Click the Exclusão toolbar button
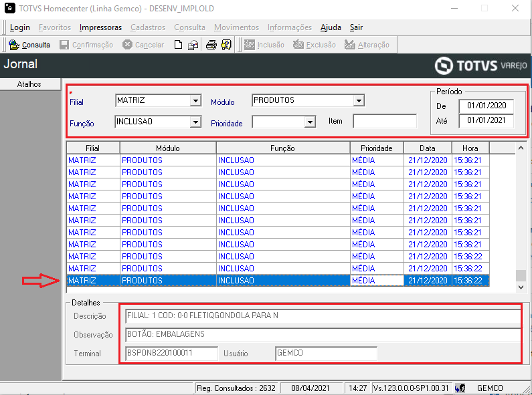This screenshot has width=532, height=395. pos(315,45)
